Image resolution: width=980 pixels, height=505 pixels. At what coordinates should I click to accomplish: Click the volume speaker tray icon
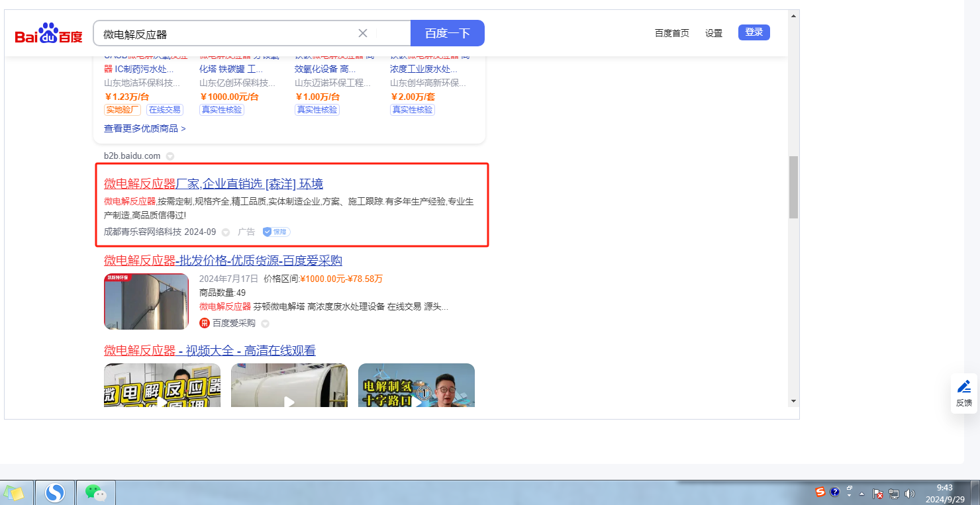[910, 493]
